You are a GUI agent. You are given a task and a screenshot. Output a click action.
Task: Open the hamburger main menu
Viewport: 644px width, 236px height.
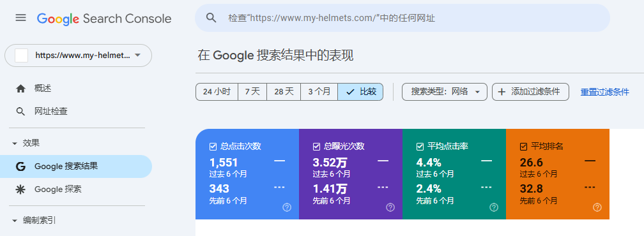click(x=20, y=18)
